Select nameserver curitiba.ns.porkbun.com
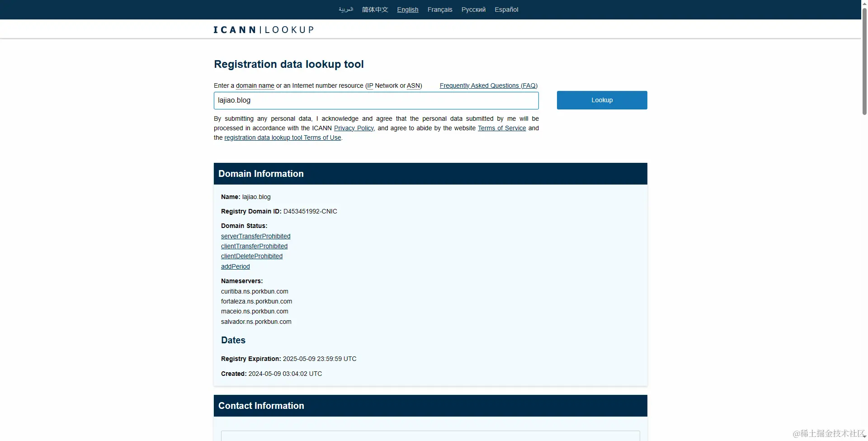 point(255,291)
